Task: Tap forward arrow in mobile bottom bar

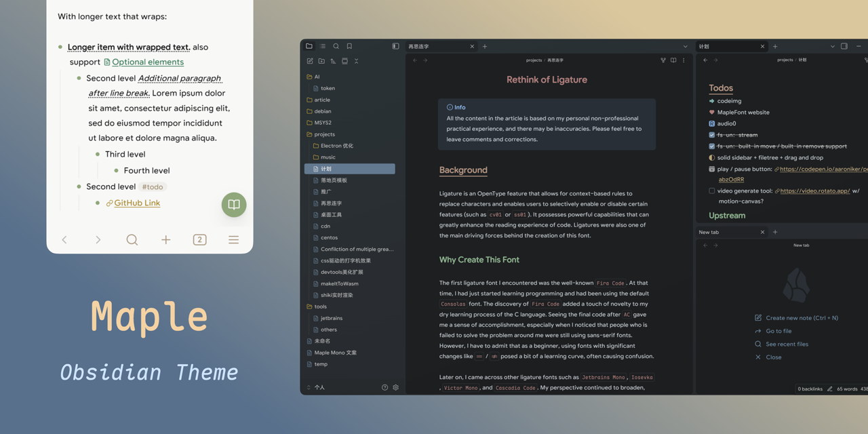Action: [98, 239]
